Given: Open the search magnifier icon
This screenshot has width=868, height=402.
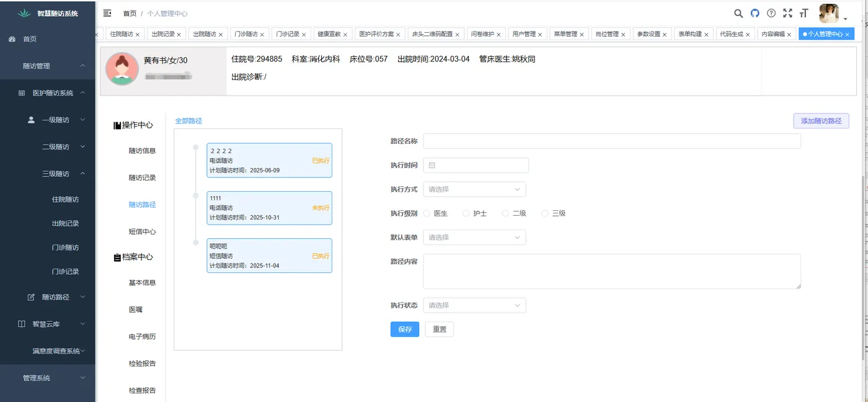Looking at the screenshot, I should [x=738, y=13].
